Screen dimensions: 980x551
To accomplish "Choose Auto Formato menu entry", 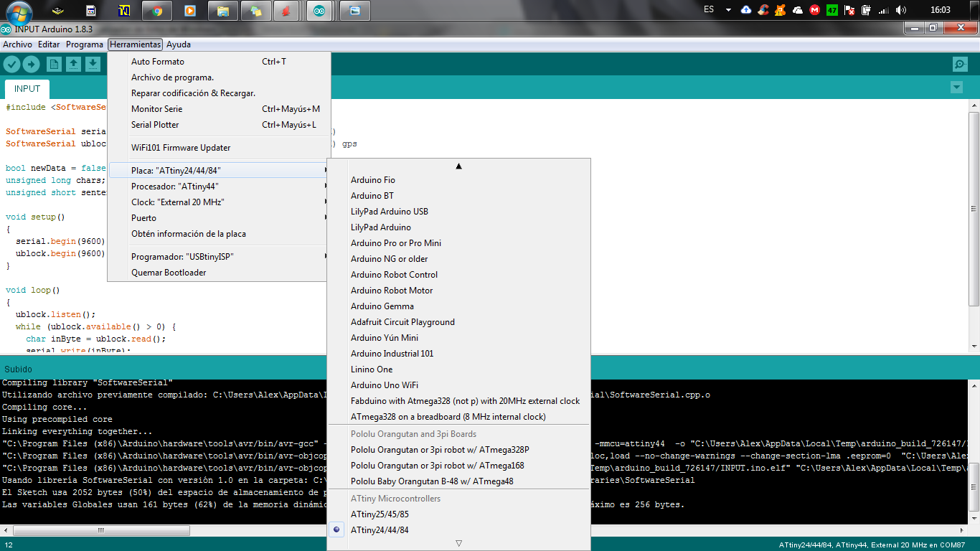I will click(x=219, y=62).
